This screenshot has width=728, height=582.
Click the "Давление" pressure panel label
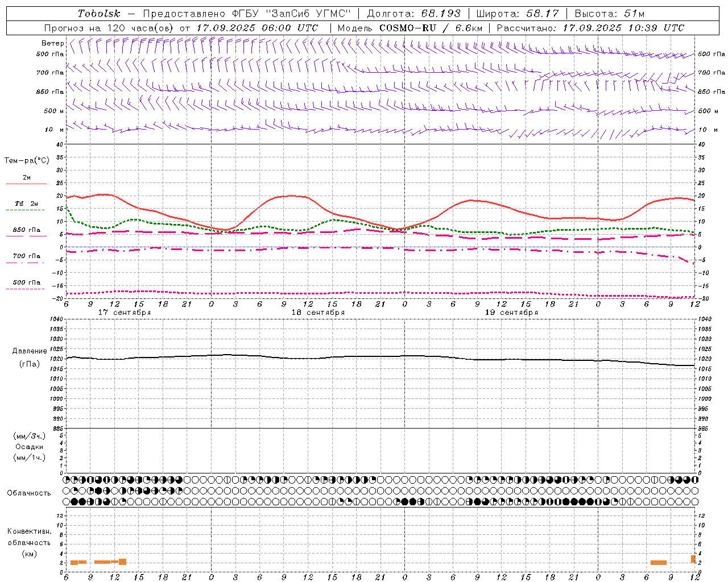30,351
